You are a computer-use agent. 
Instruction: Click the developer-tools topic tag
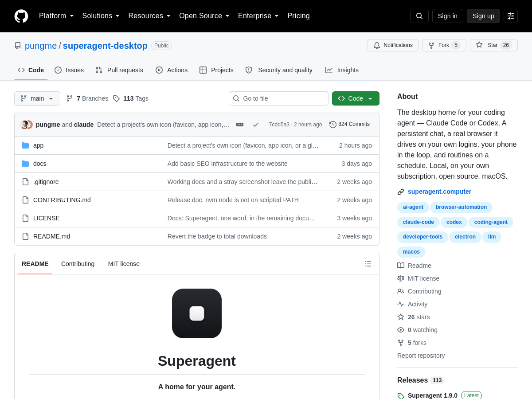tap(422, 237)
